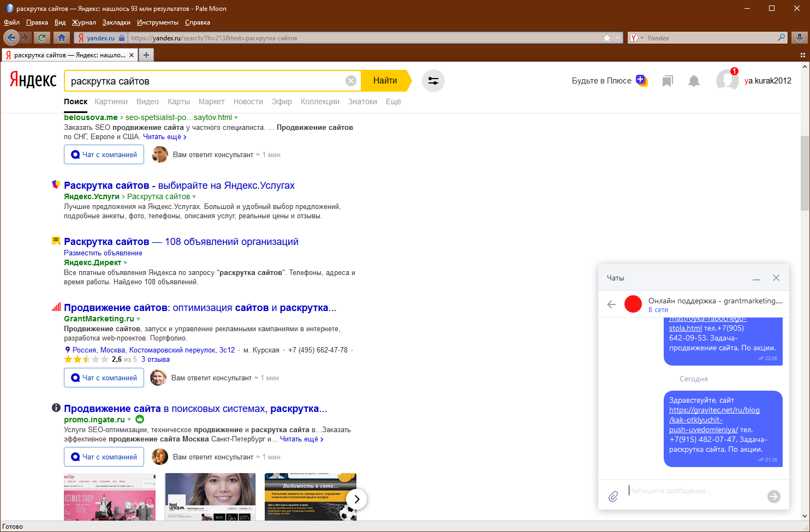This screenshot has width=810, height=532.
Task: Expand the Яндекс.Услуги result options arrow
Action: click(194, 196)
